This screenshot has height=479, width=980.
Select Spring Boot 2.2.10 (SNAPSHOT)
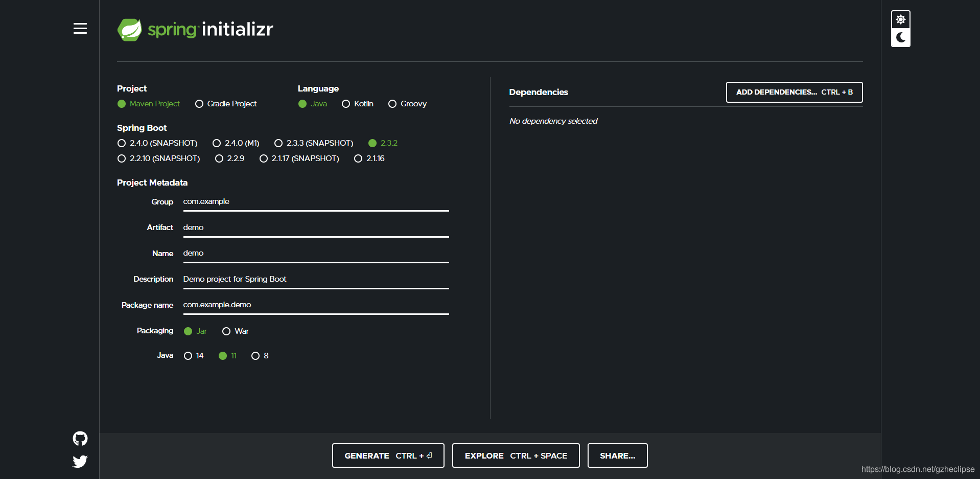pos(158,158)
